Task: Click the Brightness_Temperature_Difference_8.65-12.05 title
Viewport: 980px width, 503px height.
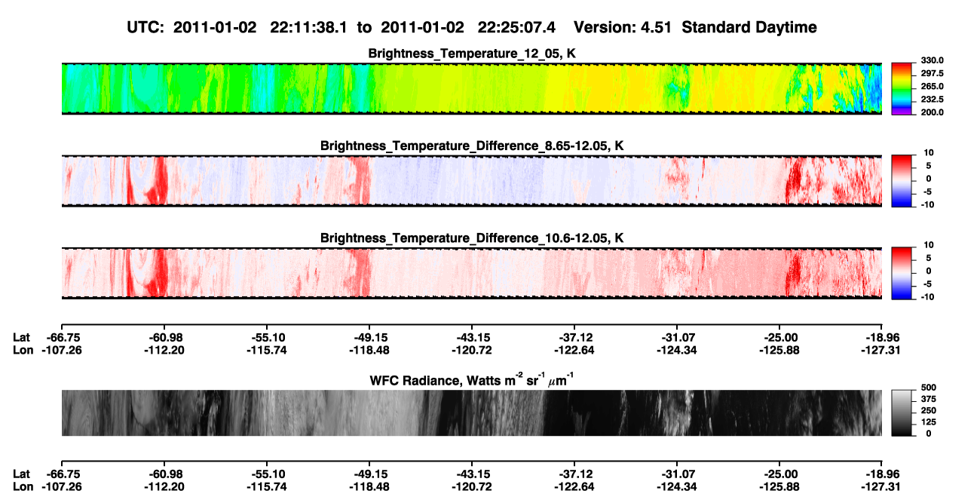Action: coord(472,146)
